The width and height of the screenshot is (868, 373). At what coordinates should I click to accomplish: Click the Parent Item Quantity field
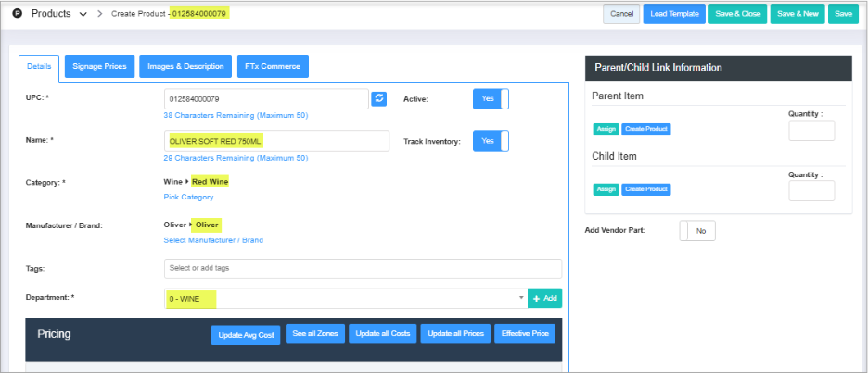coord(811,130)
